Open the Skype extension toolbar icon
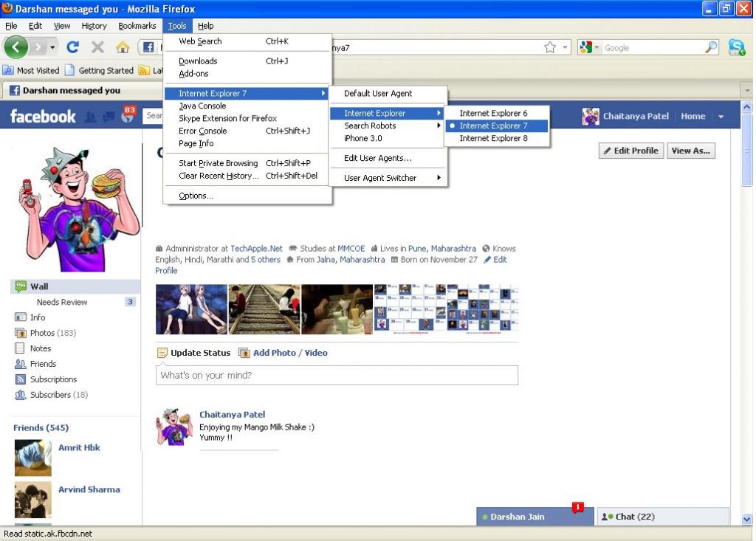The image size is (756, 541). (x=736, y=47)
